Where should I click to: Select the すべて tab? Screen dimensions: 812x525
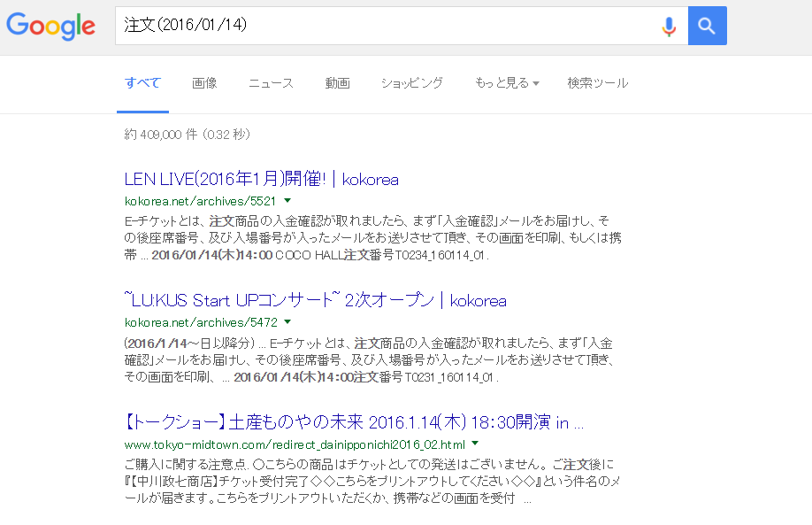click(x=143, y=83)
